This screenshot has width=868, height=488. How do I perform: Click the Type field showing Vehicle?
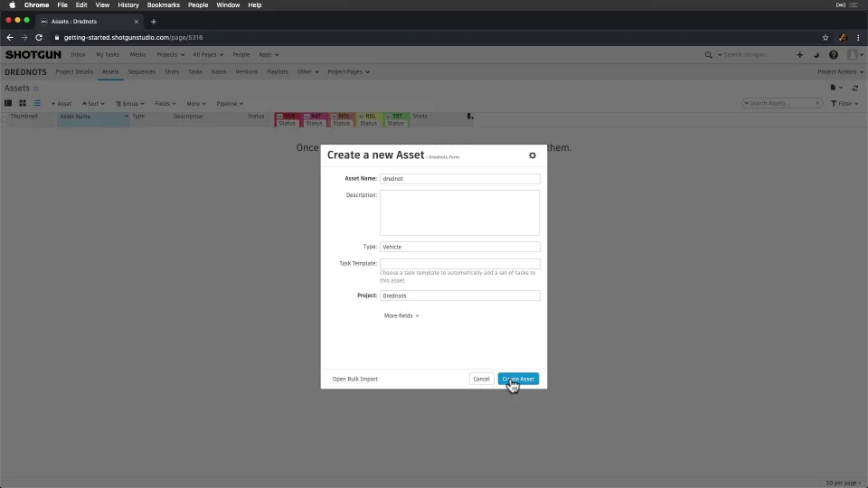[459, 247]
